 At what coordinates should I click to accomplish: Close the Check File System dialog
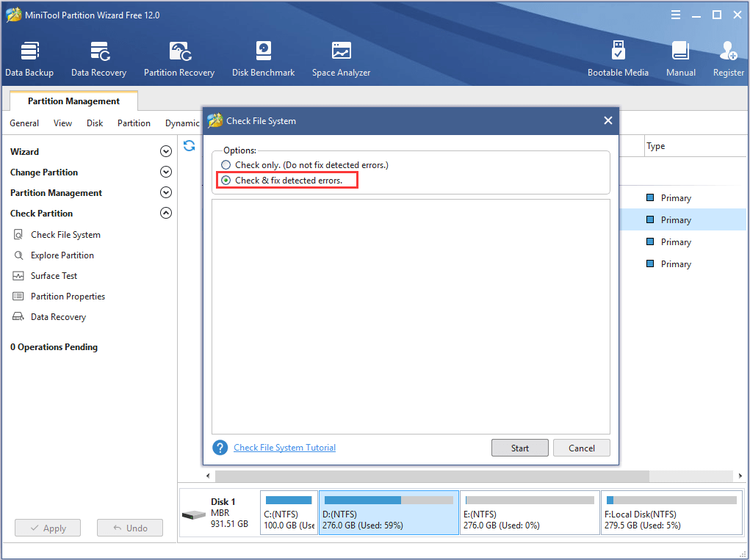608,120
